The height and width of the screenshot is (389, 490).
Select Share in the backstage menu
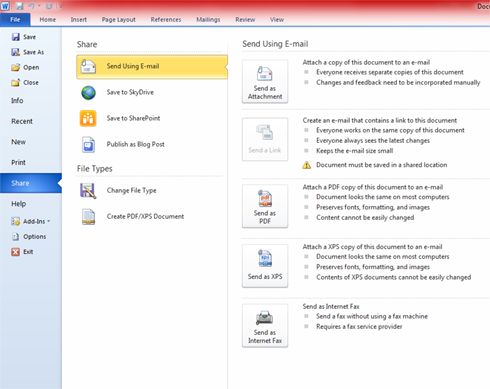(31, 183)
